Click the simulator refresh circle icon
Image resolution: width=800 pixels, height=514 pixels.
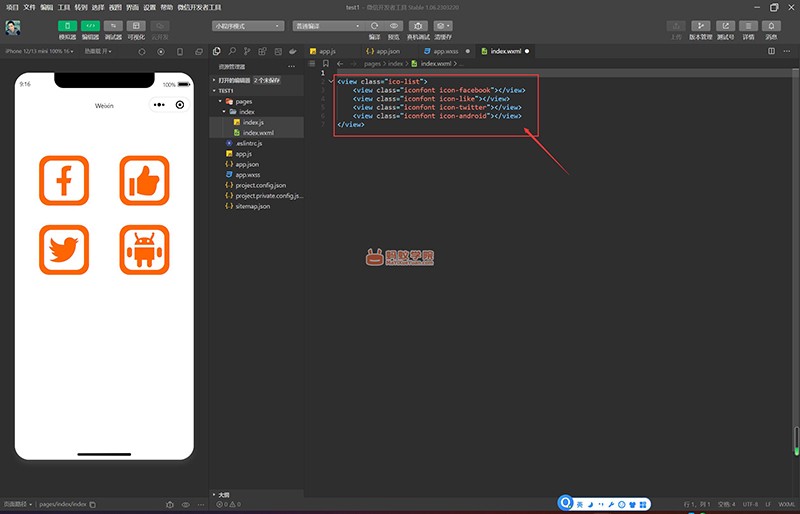[x=142, y=52]
